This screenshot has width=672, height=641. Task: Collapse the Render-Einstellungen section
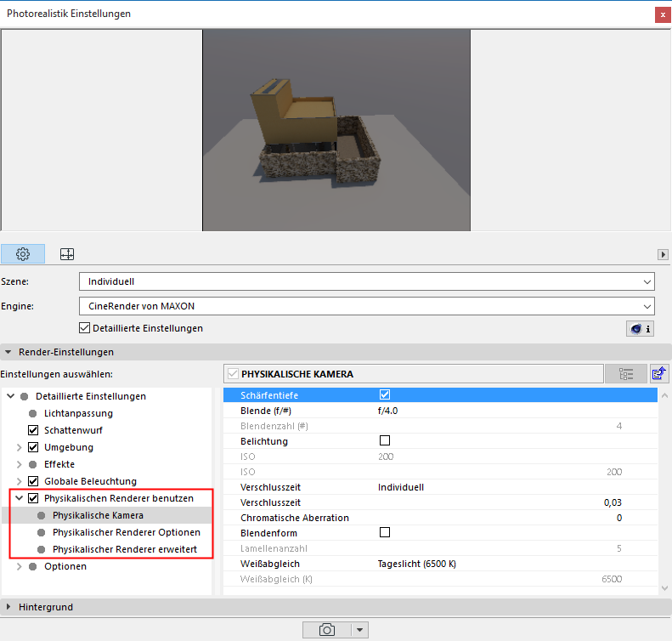[x=8, y=352]
